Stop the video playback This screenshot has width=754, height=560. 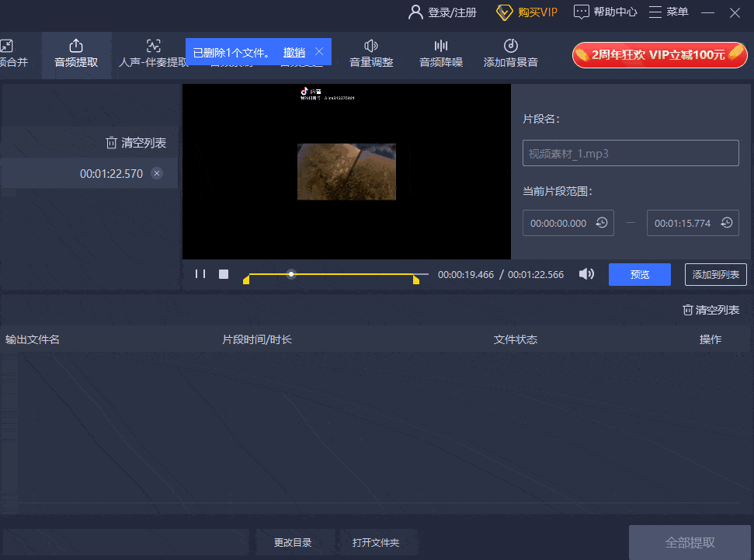[x=224, y=274]
